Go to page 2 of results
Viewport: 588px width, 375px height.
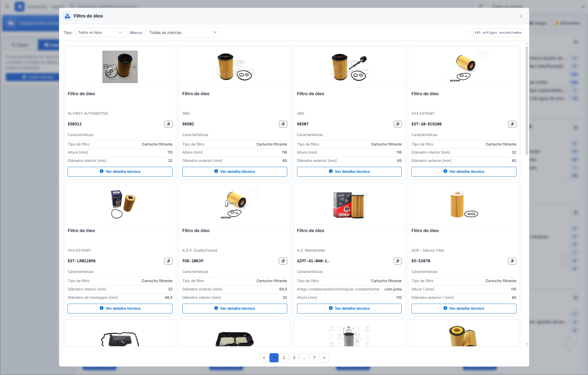click(x=284, y=358)
